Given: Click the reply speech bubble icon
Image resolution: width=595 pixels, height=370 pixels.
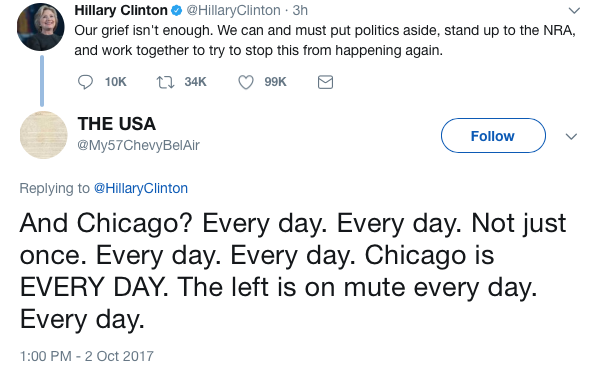Looking at the screenshot, I should pos(85,82).
